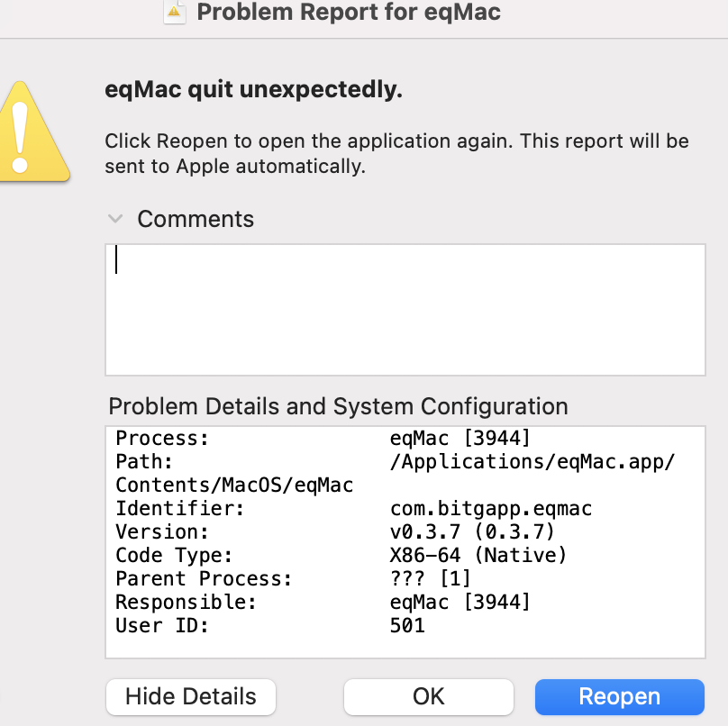The image size is (728, 726).
Task: Click the 'X86-64 (Native)' code type value
Action: [x=478, y=555]
